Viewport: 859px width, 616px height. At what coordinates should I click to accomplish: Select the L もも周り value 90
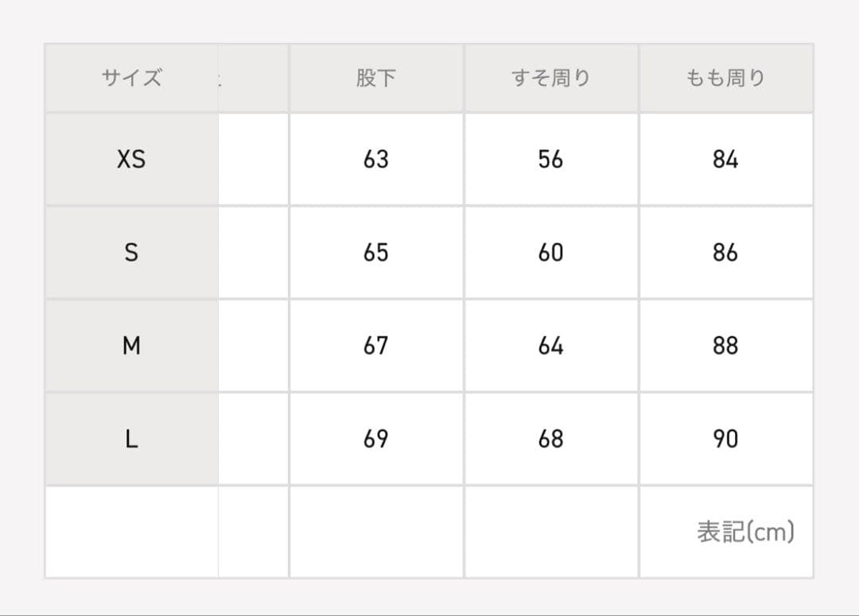point(725,439)
